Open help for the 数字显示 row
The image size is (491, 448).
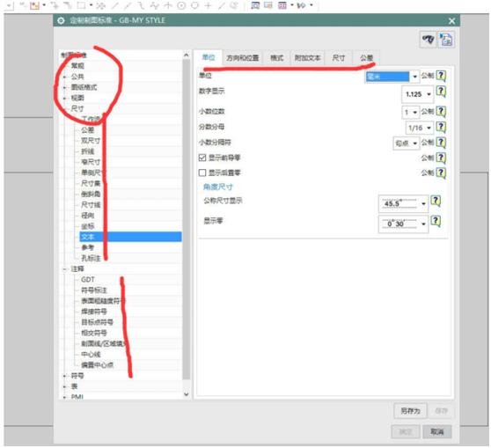click(441, 92)
